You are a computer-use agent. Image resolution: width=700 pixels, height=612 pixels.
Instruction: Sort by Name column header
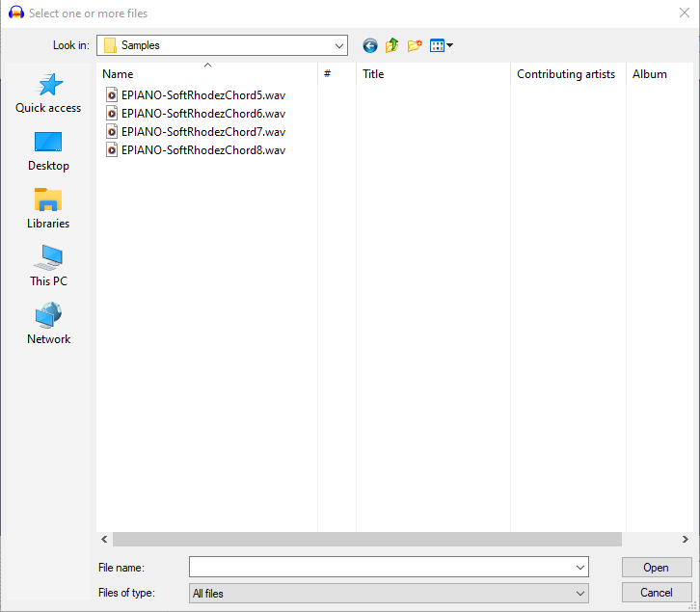(x=207, y=74)
